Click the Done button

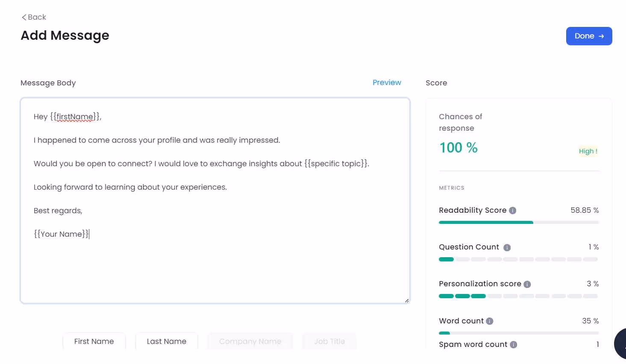pos(589,36)
